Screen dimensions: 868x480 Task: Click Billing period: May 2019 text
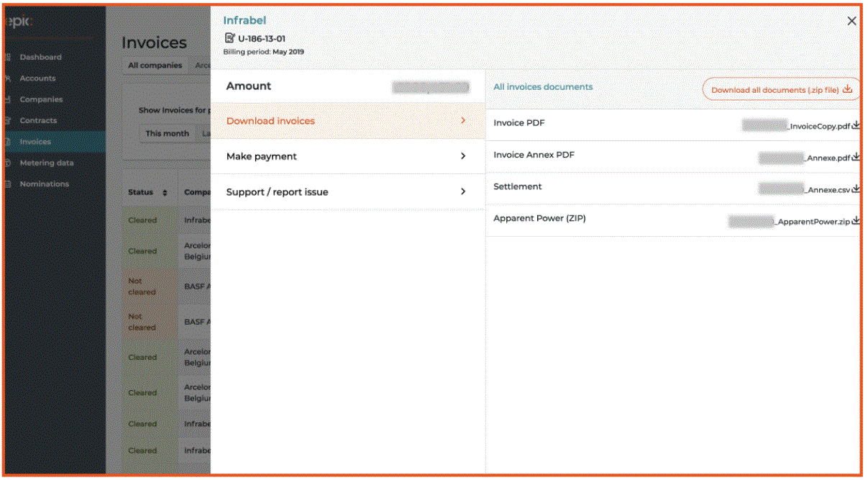(x=263, y=52)
